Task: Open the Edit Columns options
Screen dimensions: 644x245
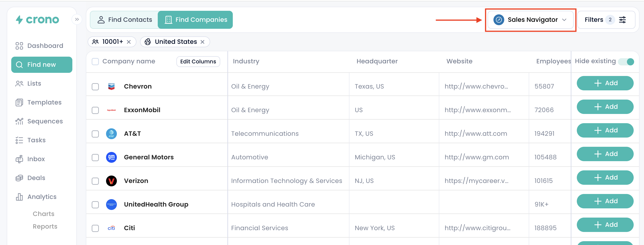Action: click(198, 62)
